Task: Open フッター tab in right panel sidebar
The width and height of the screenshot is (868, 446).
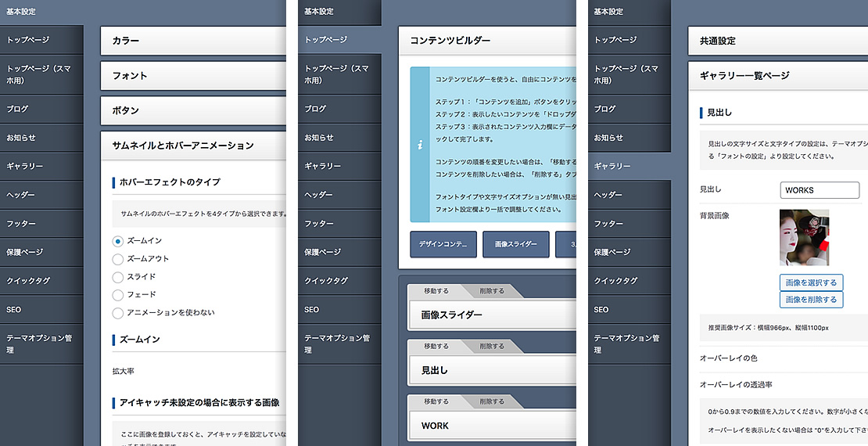Action: point(629,224)
